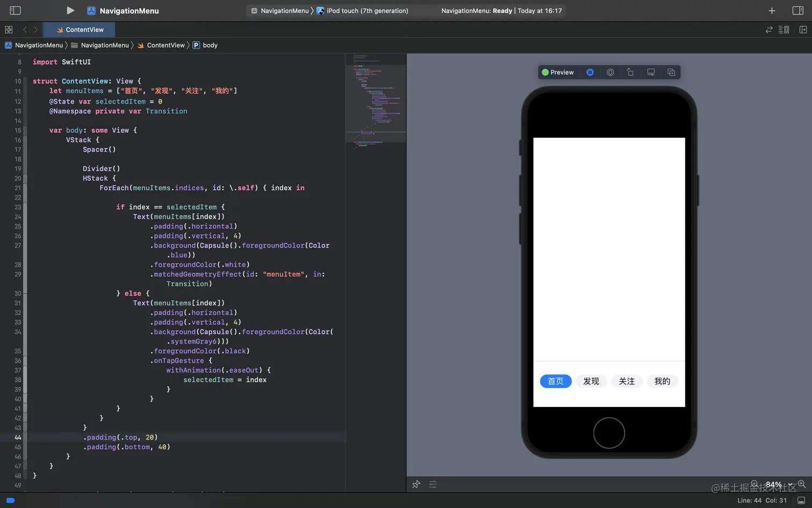Click line number 44 in the gutter

click(x=18, y=438)
